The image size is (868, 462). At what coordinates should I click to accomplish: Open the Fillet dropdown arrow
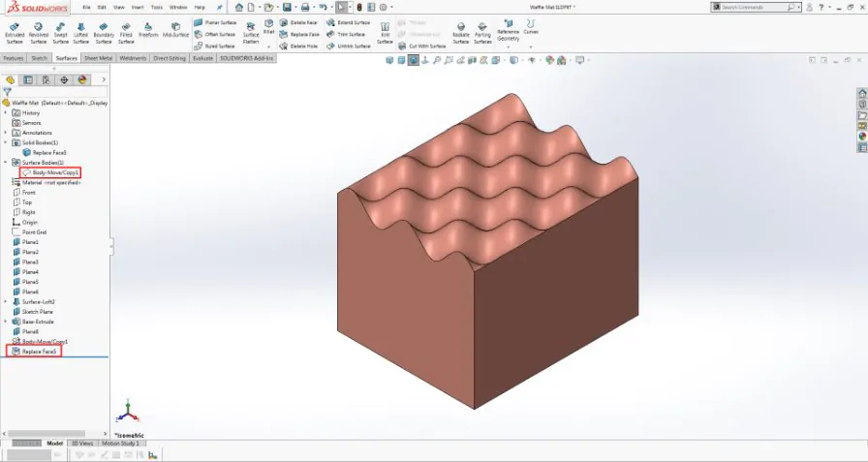pos(268,46)
